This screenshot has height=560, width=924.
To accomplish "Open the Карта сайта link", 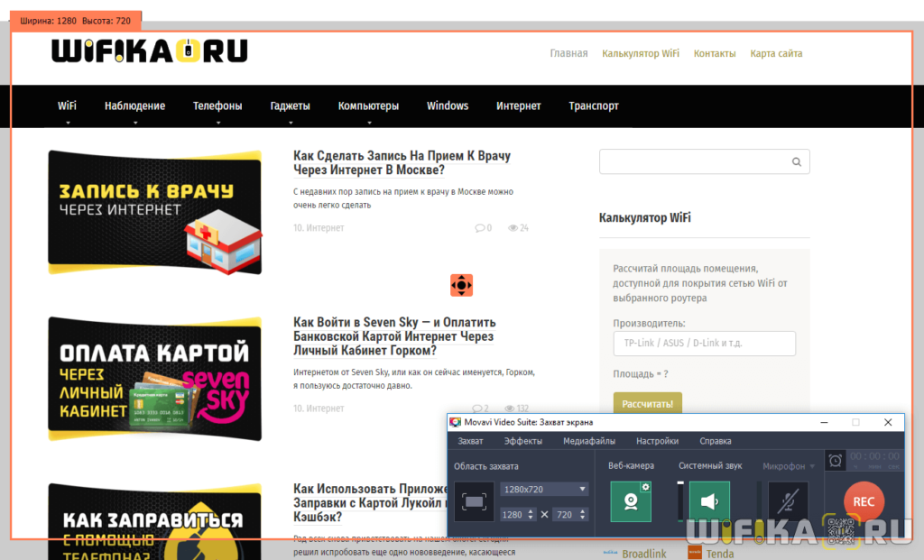I will [x=776, y=53].
